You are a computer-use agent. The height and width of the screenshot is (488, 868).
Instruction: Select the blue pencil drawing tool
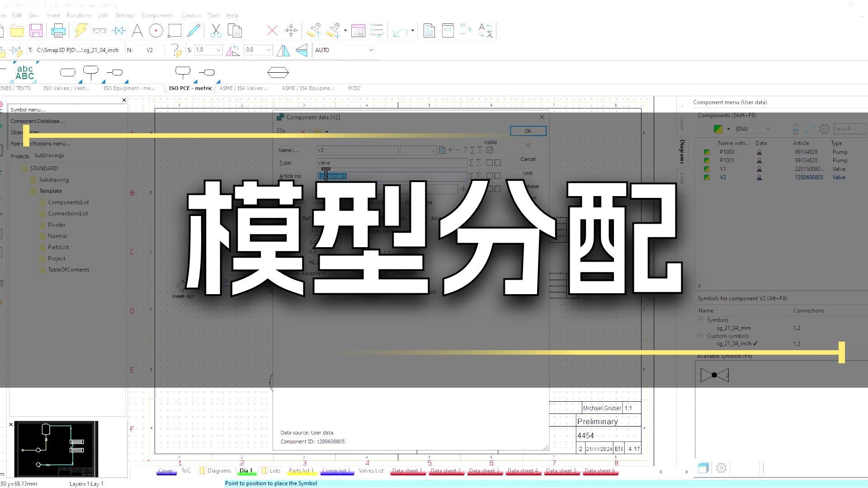pyautogui.click(x=193, y=30)
